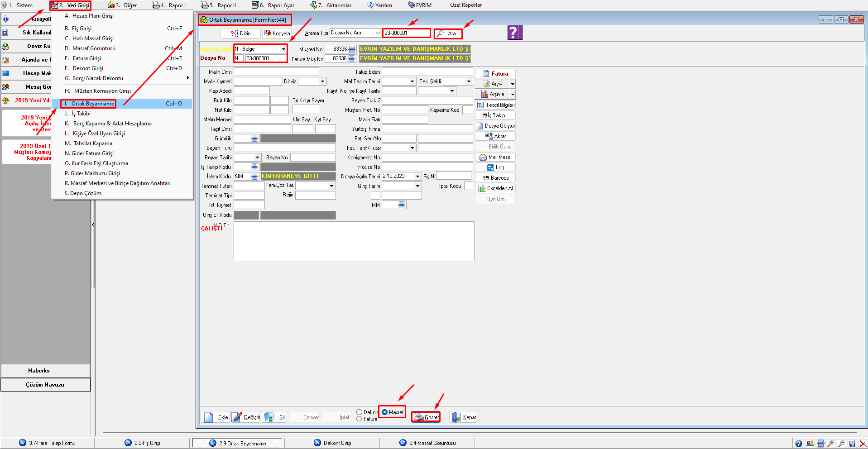
Task: Click the purple question mark help icon
Action: [x=514, y=33]
